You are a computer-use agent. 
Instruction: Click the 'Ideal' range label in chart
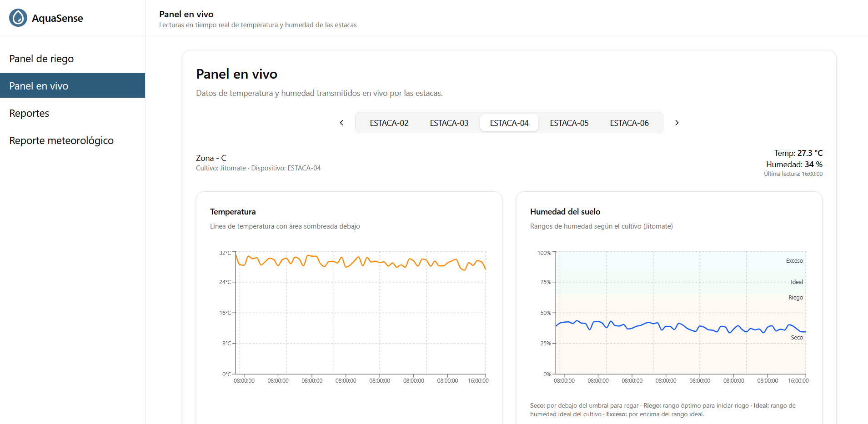point(797,282)
